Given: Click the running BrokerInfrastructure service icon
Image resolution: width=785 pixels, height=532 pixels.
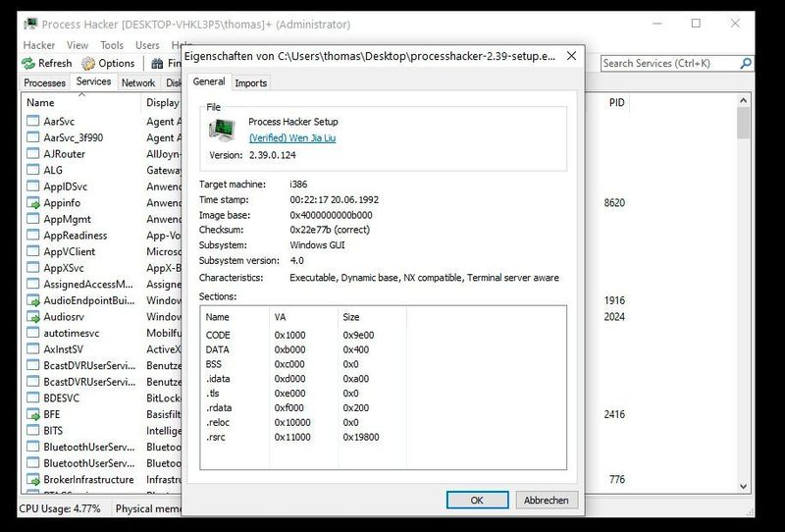Looking at the screenshot, I should pyautogui.click(x=33, y=479).
